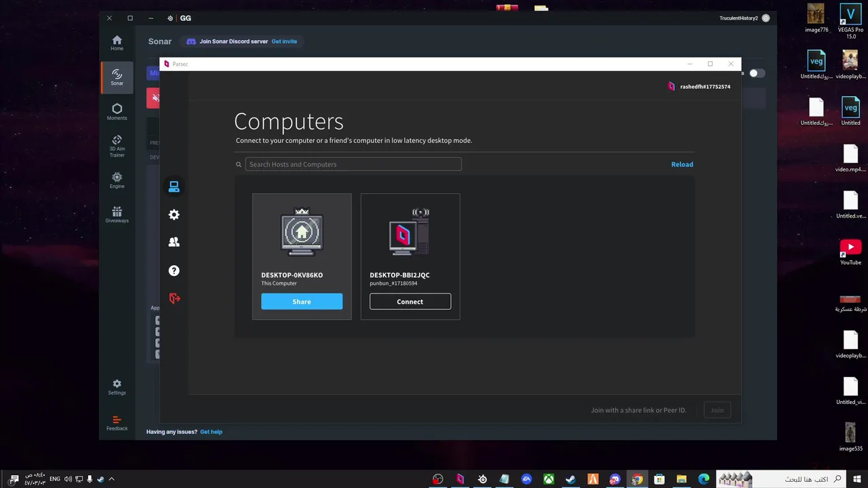Screen dimensions: 868x488
Task: Click Get help link in GG window
Action: (211, 432)
